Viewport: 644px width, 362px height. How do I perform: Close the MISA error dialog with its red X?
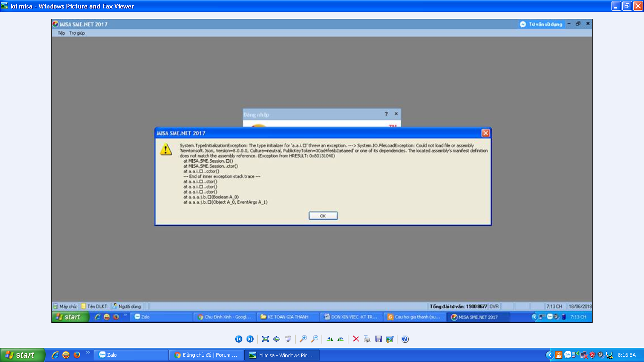[485, 133]
